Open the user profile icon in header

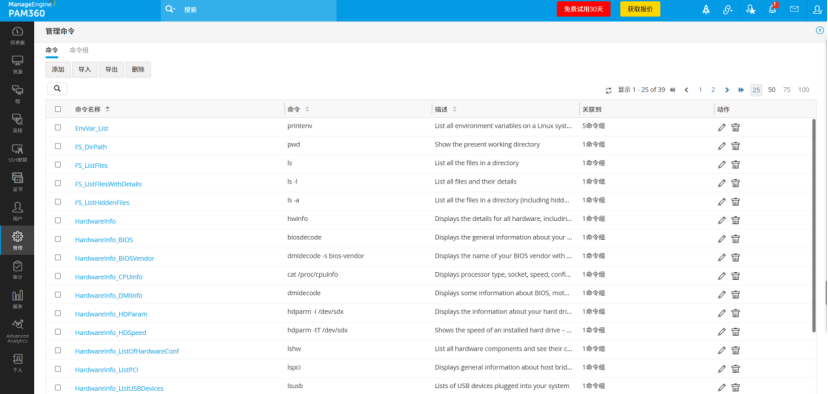point(817,10)
